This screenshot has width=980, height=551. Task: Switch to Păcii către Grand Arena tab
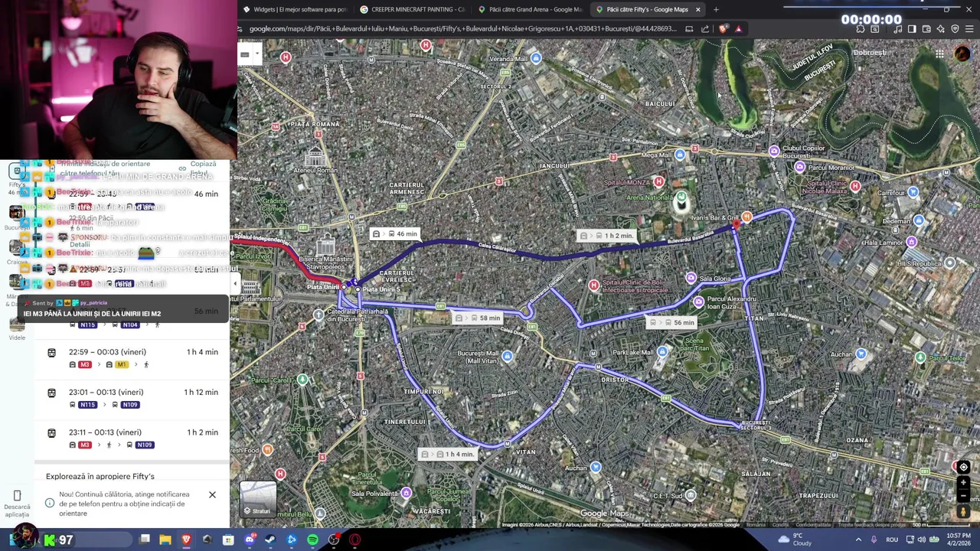point(530,9)
